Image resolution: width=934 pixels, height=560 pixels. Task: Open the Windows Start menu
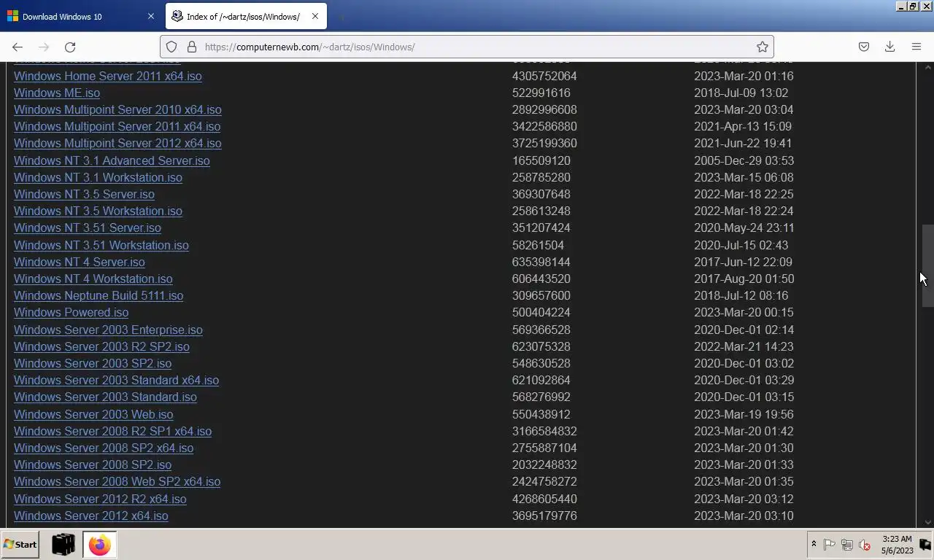[x=20, y=545]
